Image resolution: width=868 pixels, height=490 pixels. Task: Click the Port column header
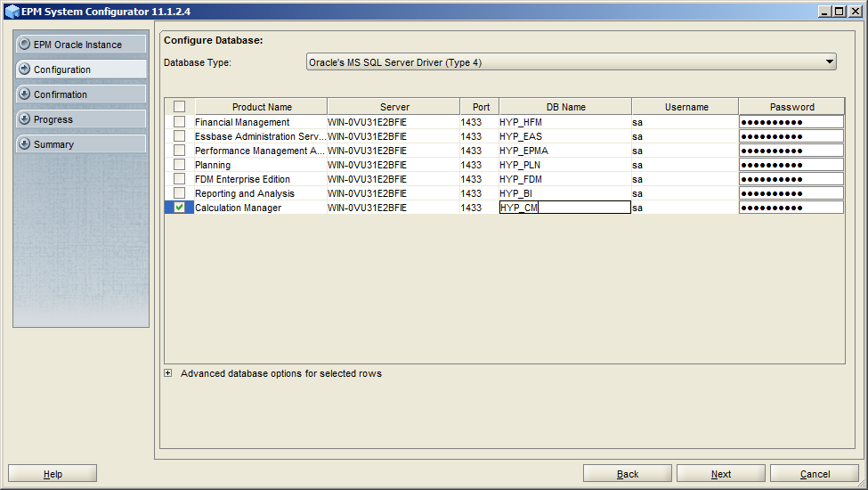click(480, 107)
